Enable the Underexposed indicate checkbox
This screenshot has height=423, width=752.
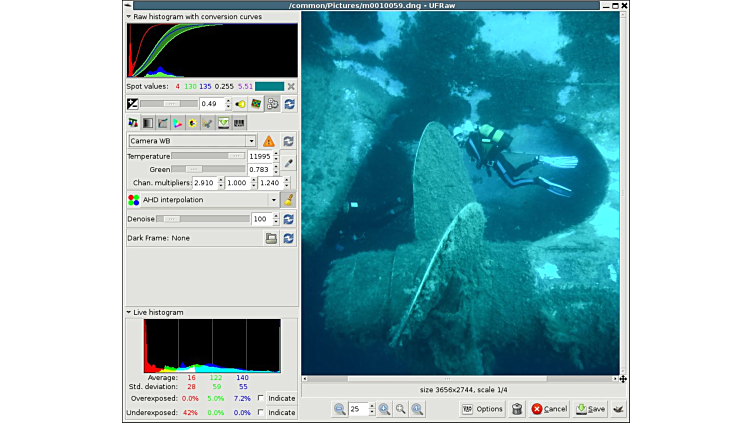[261, 412]
